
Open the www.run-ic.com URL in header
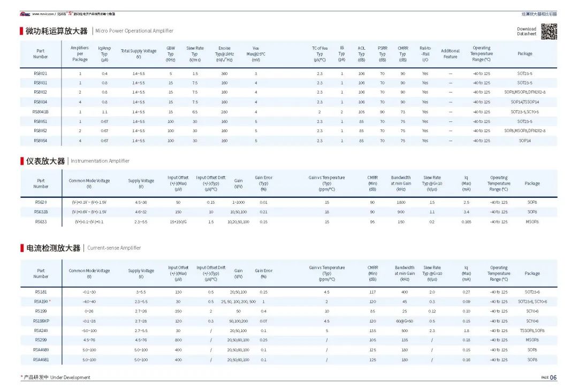(43, 14)
